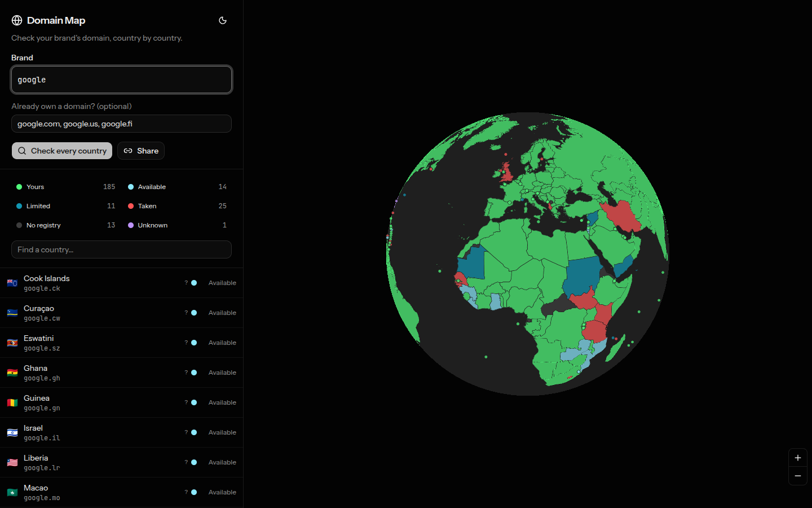Viewport: 812px width, 508px height.
Task: Click the Domain Map title text
Action: [56, 20]
